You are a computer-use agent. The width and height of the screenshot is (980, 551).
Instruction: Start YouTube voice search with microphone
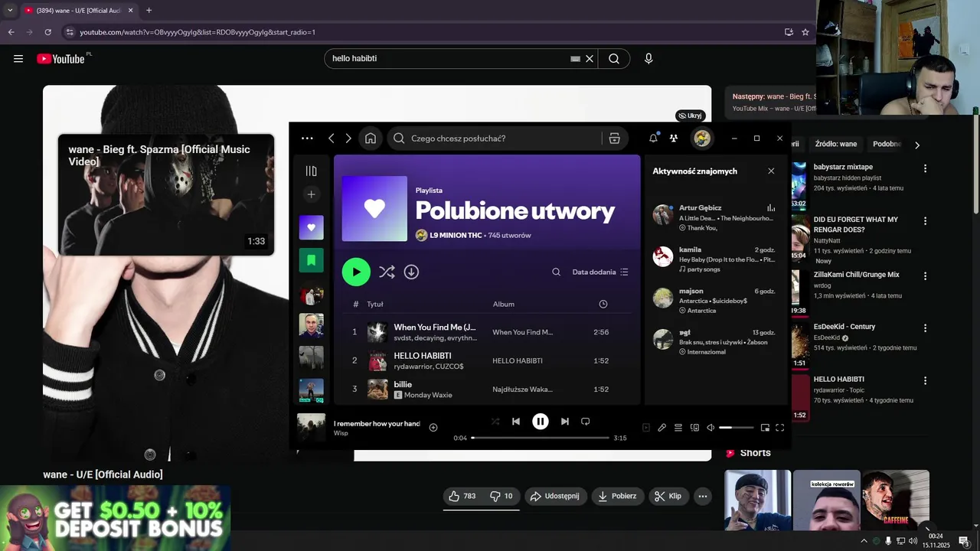click(648, 59)
